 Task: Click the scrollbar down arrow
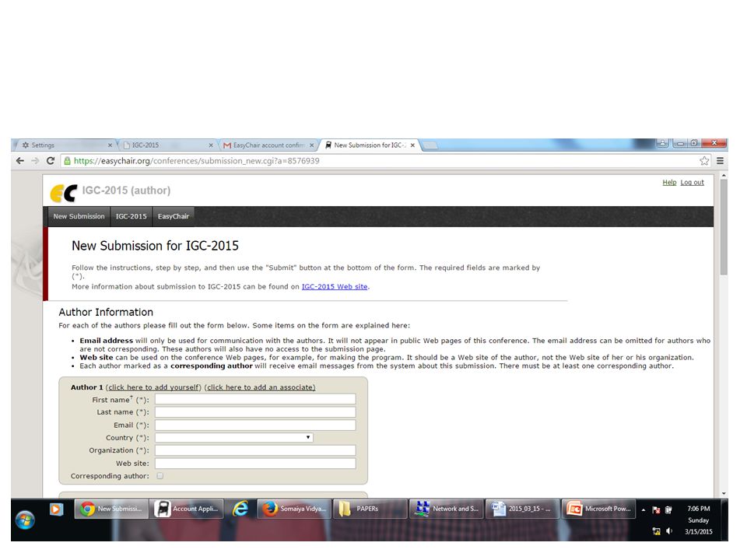724,494
